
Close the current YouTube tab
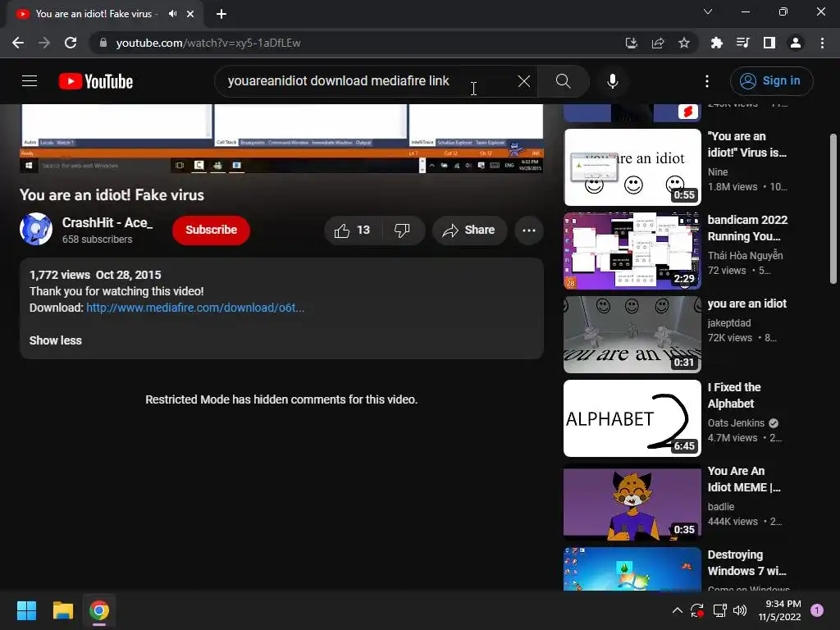pyautogui.click(x=190, y=14)
